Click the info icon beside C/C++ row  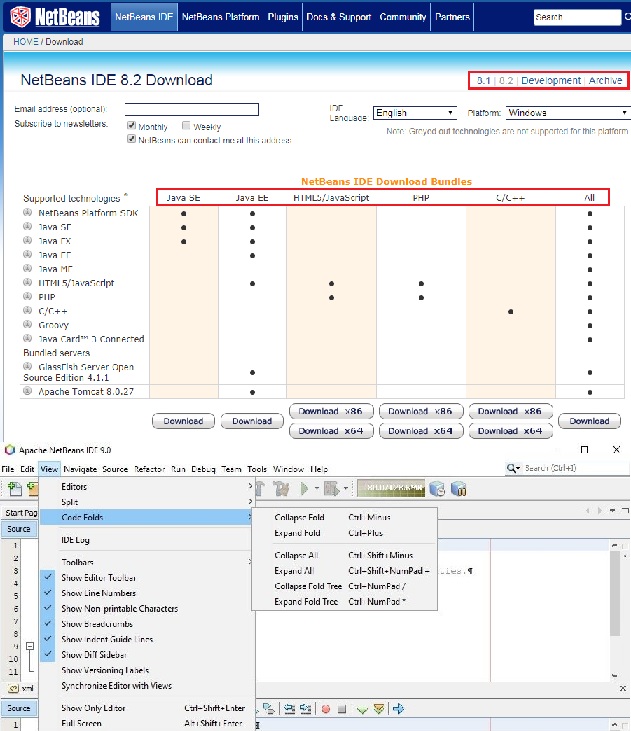click(x=28, y=310)
